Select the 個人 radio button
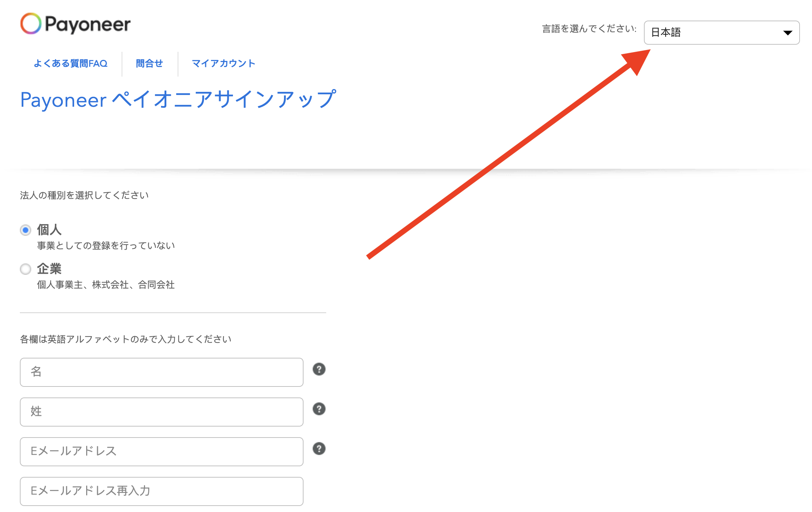Screen dimensions: 812x512 point(26,230)
